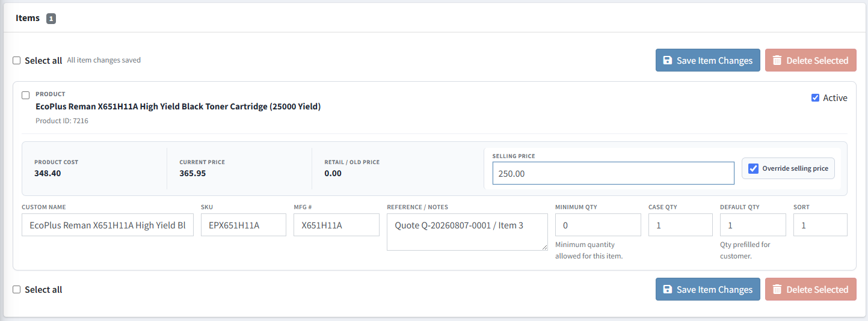The height and width of the screenshot is (321, 868).
Task: Click the Current Price value 365.95
Action: (192, 173)
